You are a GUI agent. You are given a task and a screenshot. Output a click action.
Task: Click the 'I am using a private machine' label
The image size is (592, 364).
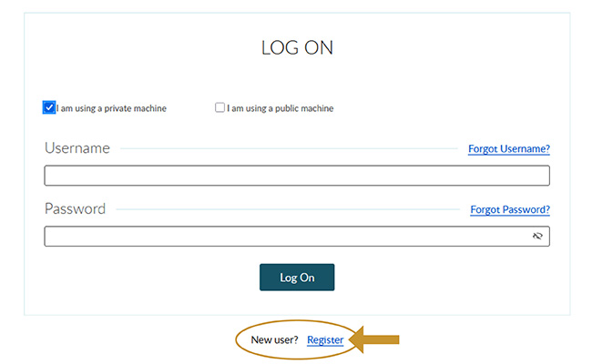click(x=112, y=108)
